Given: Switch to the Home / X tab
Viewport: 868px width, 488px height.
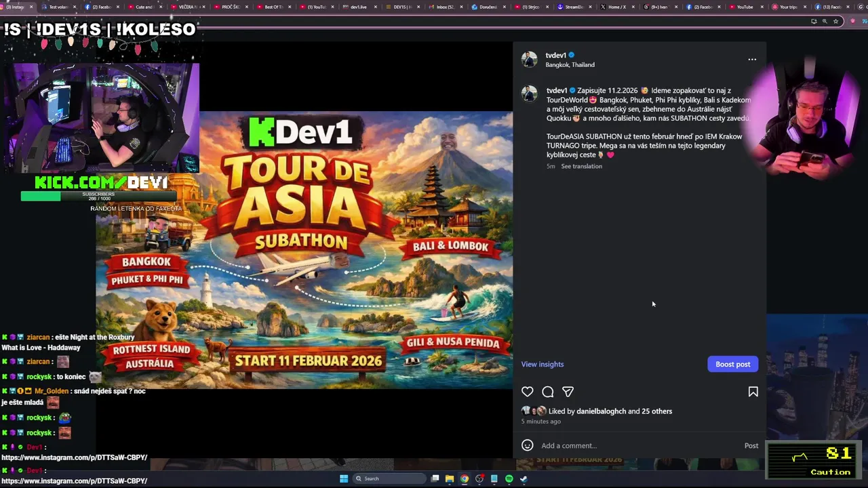Looking at the screenshot, I should (x=614, y=7).
